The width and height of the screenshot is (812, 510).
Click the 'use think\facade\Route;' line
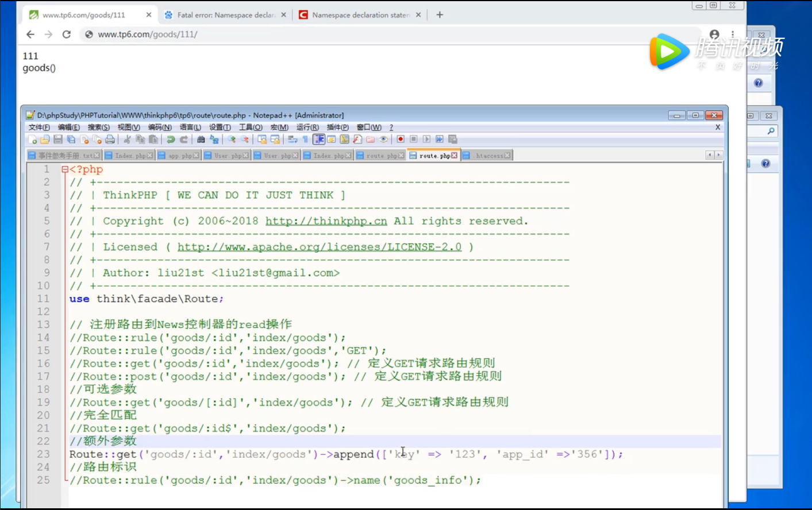pos(147,299)
